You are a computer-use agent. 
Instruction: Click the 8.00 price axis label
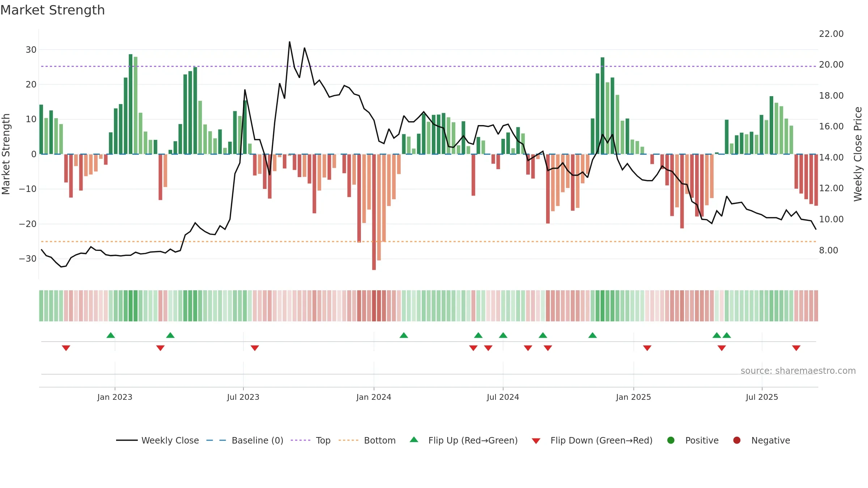(829, 250)
